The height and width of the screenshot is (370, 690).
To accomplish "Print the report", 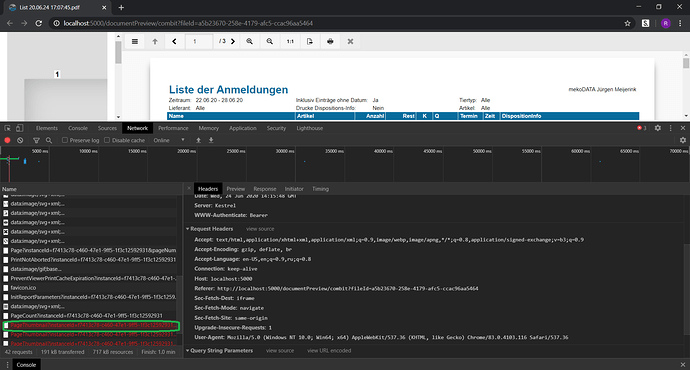I will [330, 41].
